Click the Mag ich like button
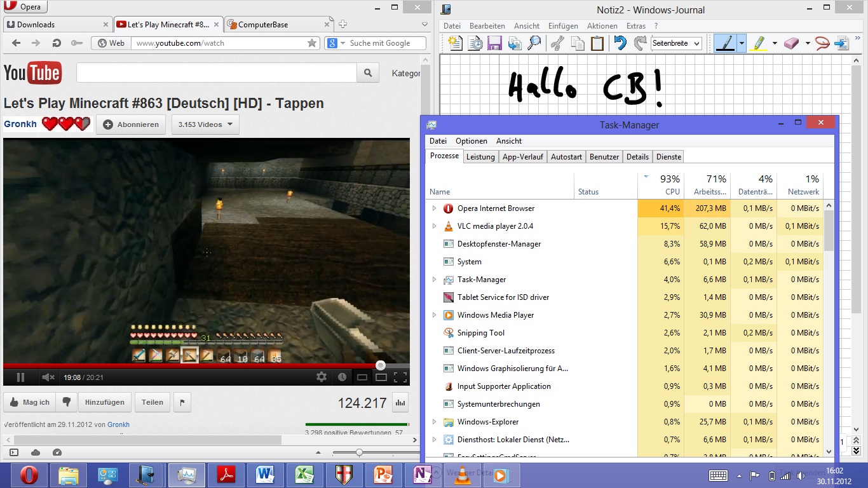868x488 pixels. click(29, 402)
